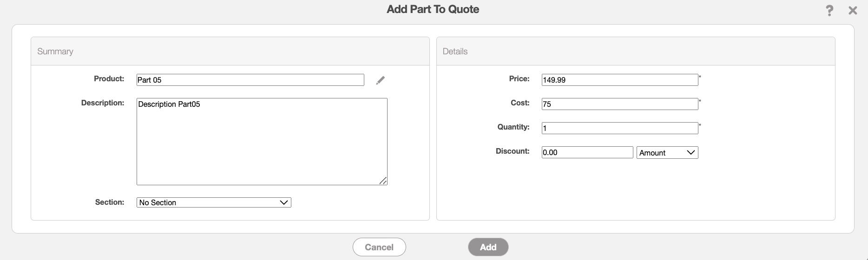Click the pencil edit icon beside Product

(x=380, y=80)
